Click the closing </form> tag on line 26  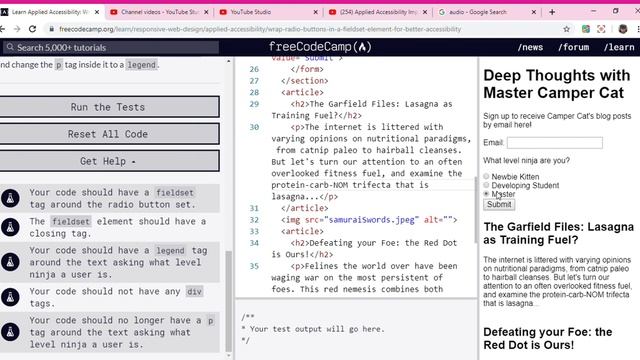point(307,69)
